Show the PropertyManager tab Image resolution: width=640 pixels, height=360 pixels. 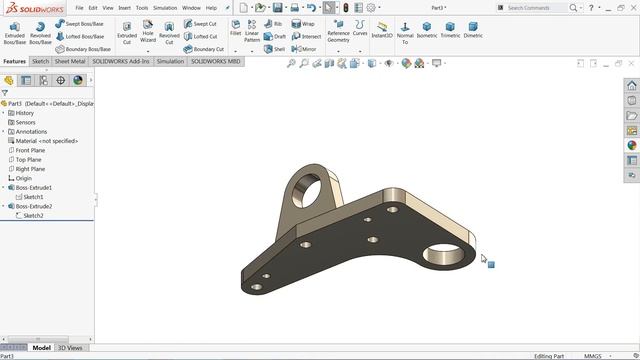point(26,80)
